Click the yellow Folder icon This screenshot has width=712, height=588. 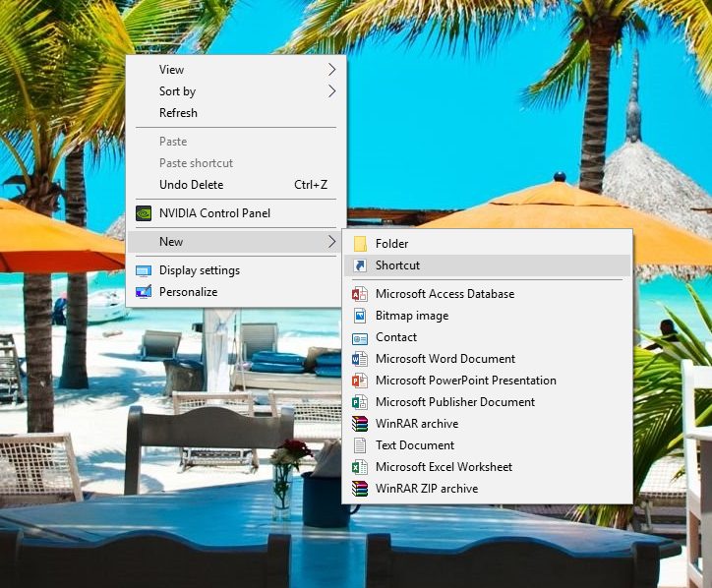tap(360, 244)
